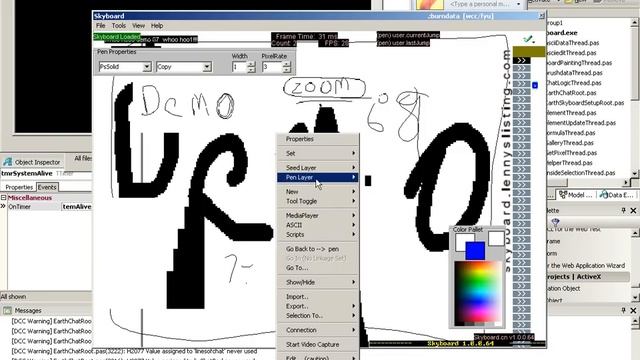Open the Skyboard Help menu

click(x=157, y=26)
